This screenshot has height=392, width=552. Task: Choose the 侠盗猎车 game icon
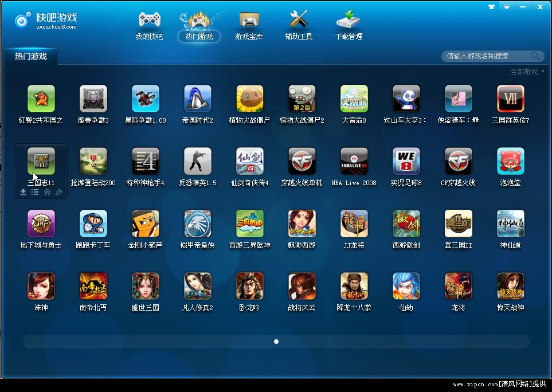pyautogui.click(x=459, y=99)
